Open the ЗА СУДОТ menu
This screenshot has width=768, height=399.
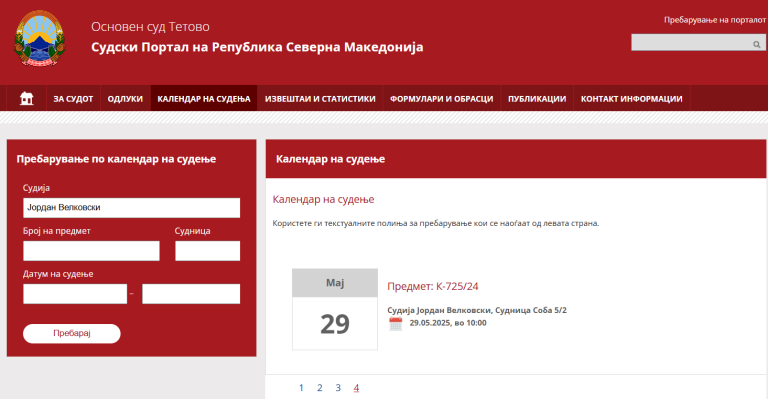pos(73,98)
